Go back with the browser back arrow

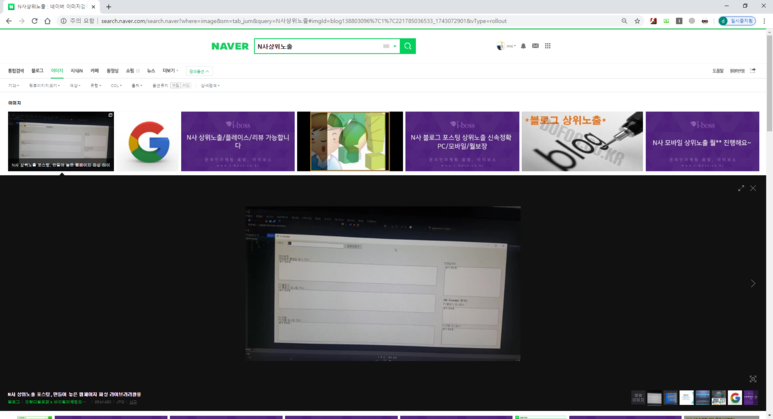8,21
